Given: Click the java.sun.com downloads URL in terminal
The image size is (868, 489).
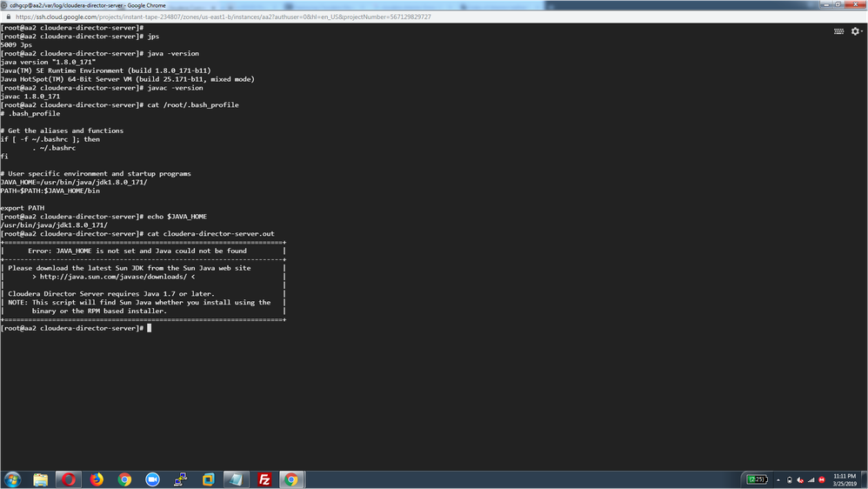Looking at the screenshot, I should pos(113,277).
